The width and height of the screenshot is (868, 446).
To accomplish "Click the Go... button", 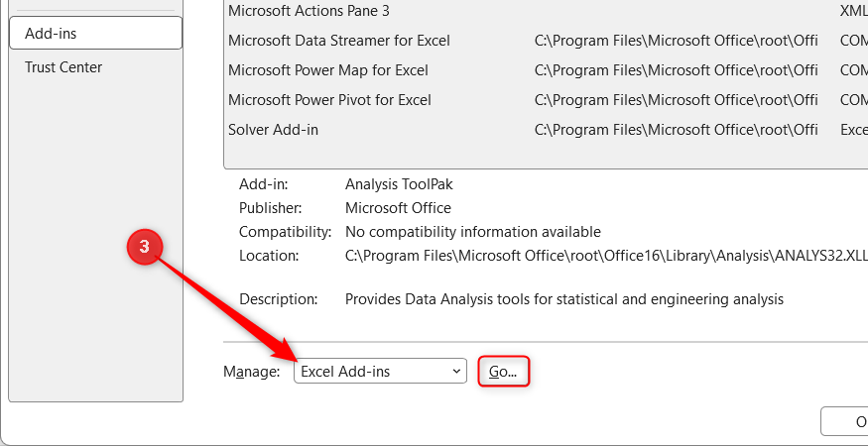I will coord(503,372).
